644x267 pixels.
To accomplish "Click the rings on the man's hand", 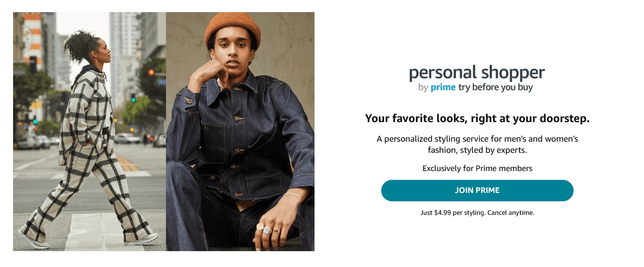I will pyautogui.click(x=268, y=229).
